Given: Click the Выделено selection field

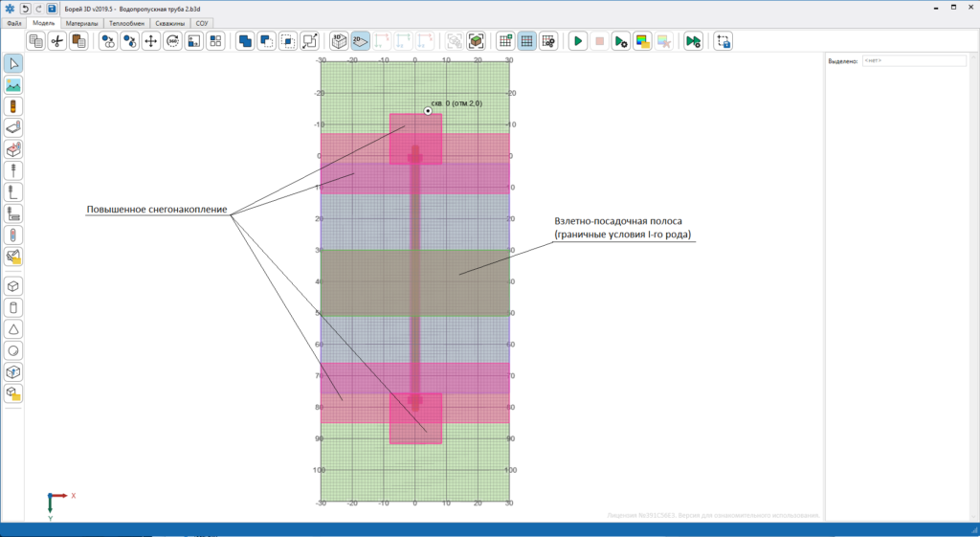Looking at the screenshot, I should pos(914,60).
